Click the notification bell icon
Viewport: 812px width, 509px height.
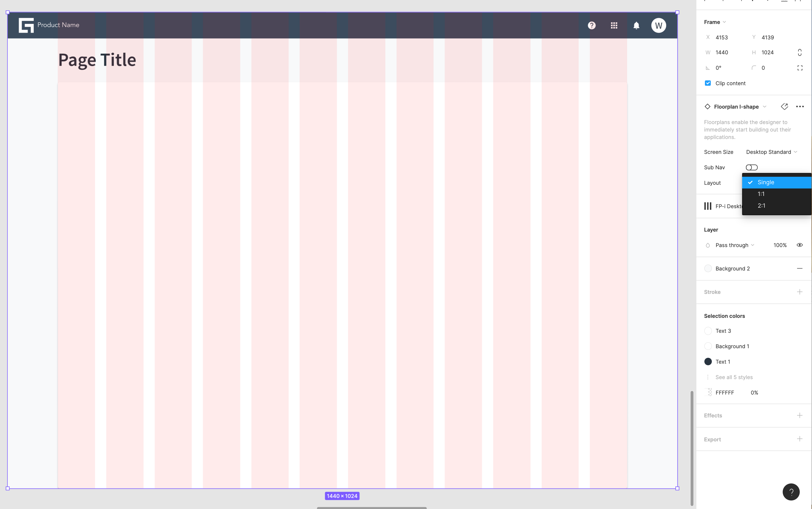click(636, 26)
